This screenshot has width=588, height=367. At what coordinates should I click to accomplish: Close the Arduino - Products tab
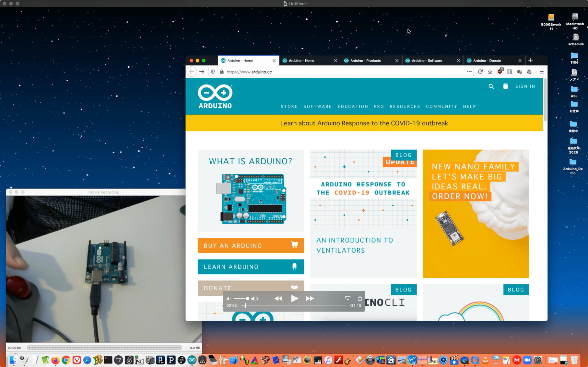click(x=397, y=61)
